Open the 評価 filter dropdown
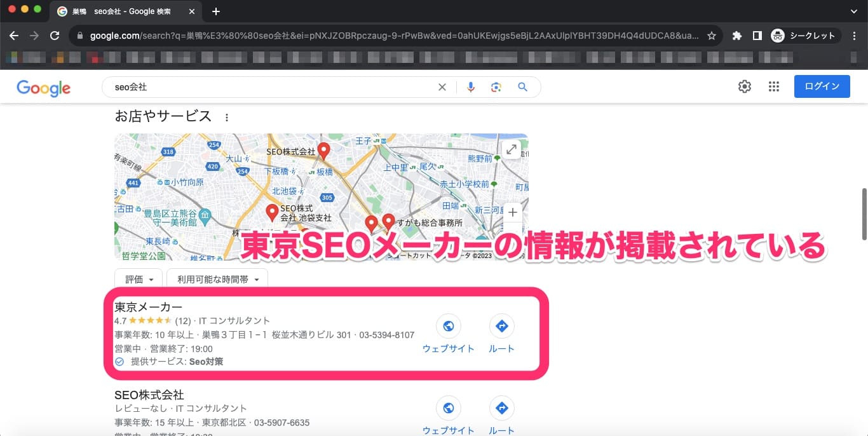Screen dimensions: 868x436 [x=139, y=279]
